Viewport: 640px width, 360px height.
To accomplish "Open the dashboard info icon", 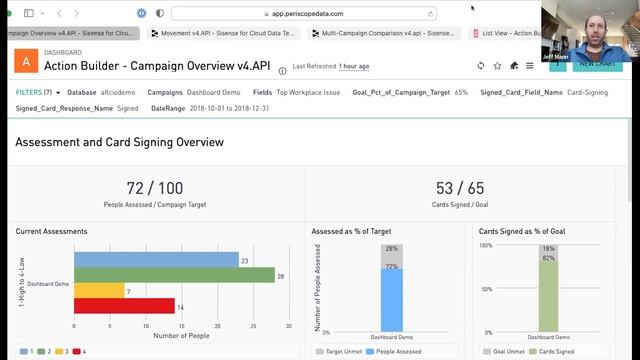I will point(282,71).
